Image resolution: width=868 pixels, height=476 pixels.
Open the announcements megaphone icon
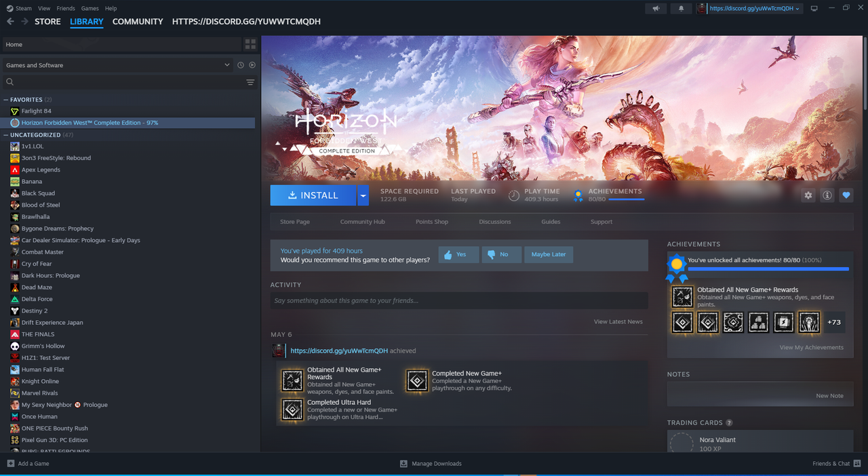tap(655, 8)
